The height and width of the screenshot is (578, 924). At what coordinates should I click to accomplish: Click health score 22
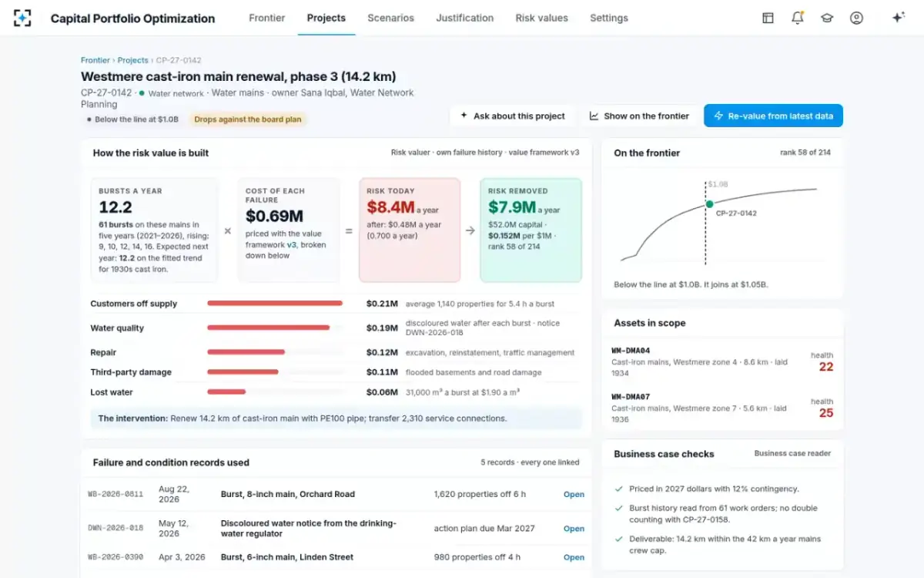tap(825, 367)
